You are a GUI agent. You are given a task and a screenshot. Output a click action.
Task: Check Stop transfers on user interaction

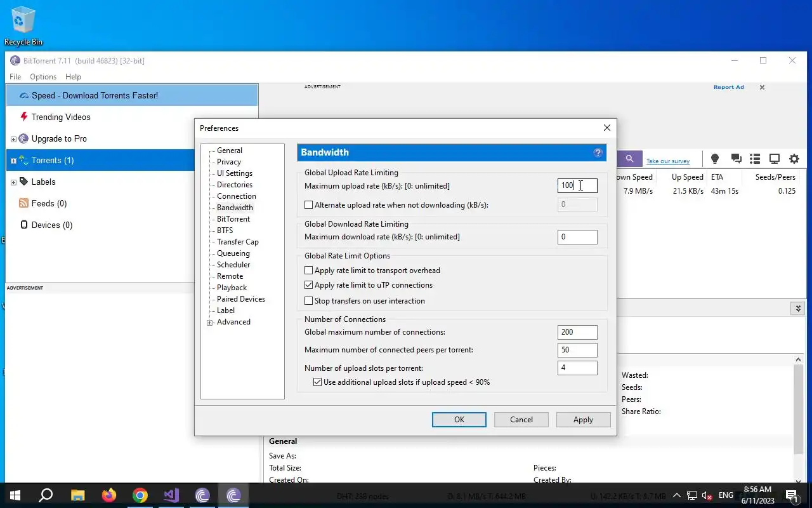(309, 301)
